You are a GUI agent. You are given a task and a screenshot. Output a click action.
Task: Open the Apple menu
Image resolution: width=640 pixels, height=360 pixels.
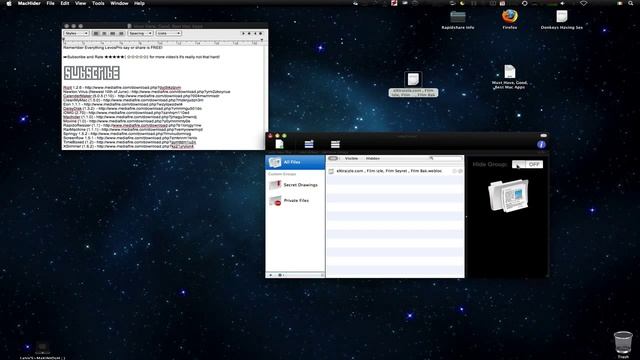tap(9, 3)
